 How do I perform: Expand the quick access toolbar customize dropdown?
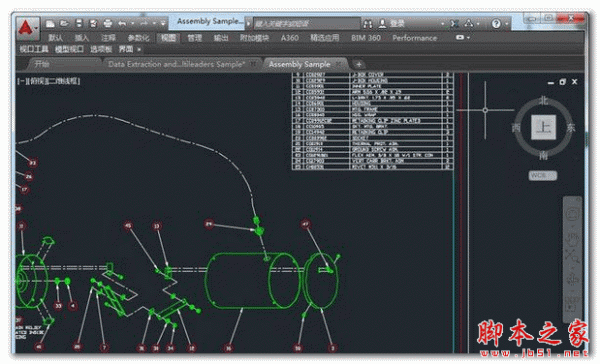click(163, 24)
